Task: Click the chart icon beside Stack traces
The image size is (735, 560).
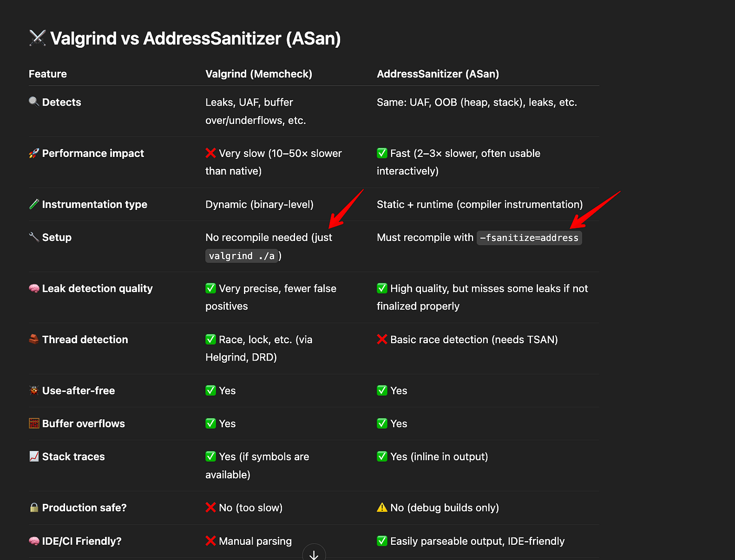Action: (34, 457)
